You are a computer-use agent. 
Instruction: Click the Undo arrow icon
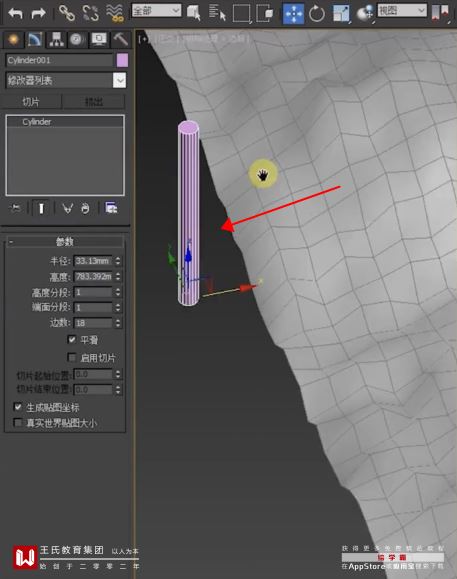tap(15, 13)
